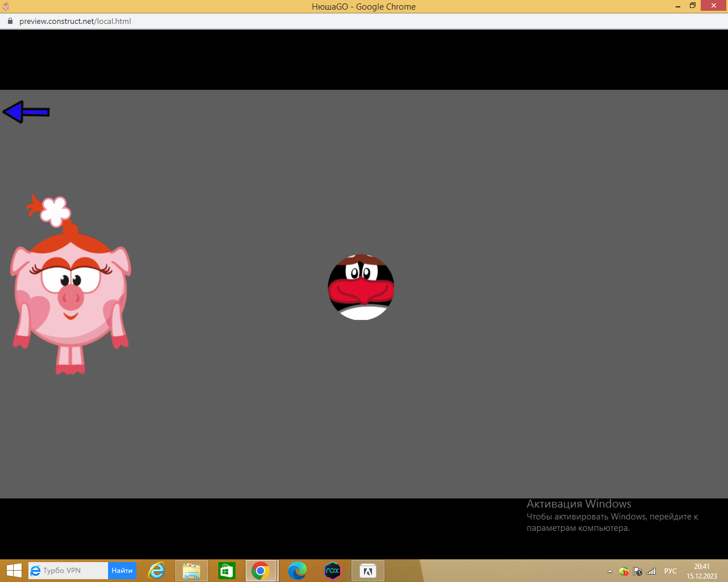Select the preview.construct.net address text
728x582 pixels.
click(75, 21)
